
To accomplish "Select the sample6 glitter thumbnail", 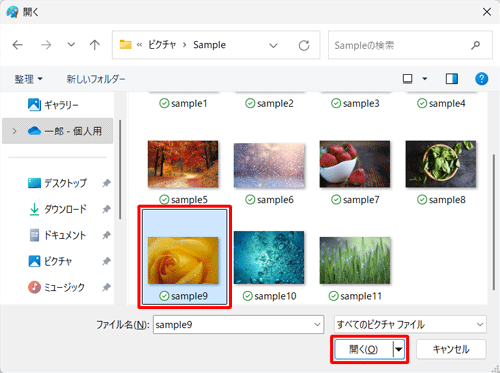I will pos(269,165).
